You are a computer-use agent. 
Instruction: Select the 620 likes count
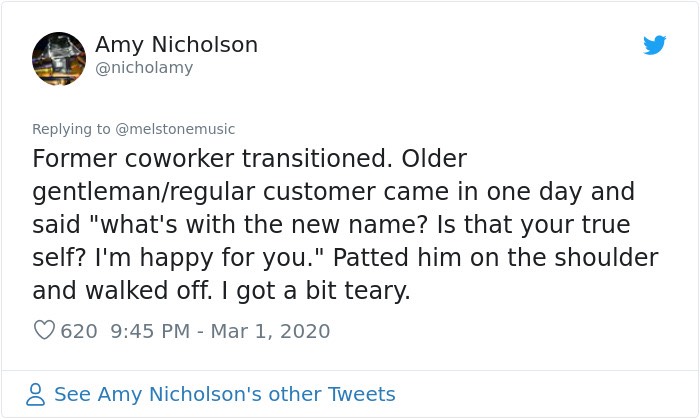coord(79,331)
